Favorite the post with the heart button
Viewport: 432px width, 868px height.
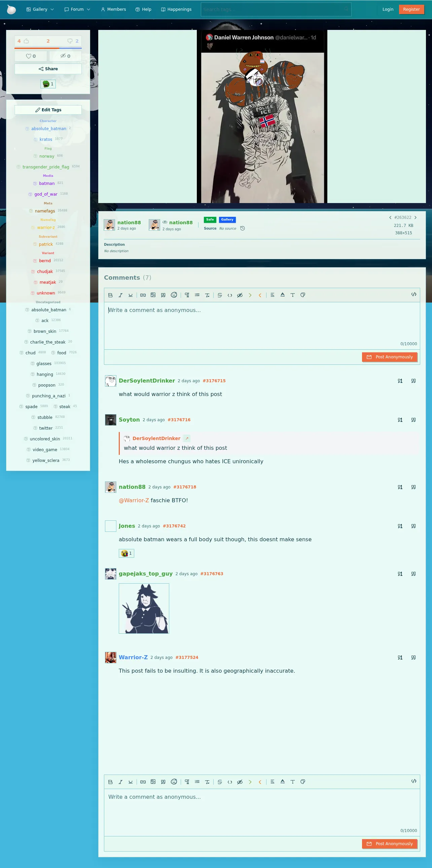click(31, 56)
